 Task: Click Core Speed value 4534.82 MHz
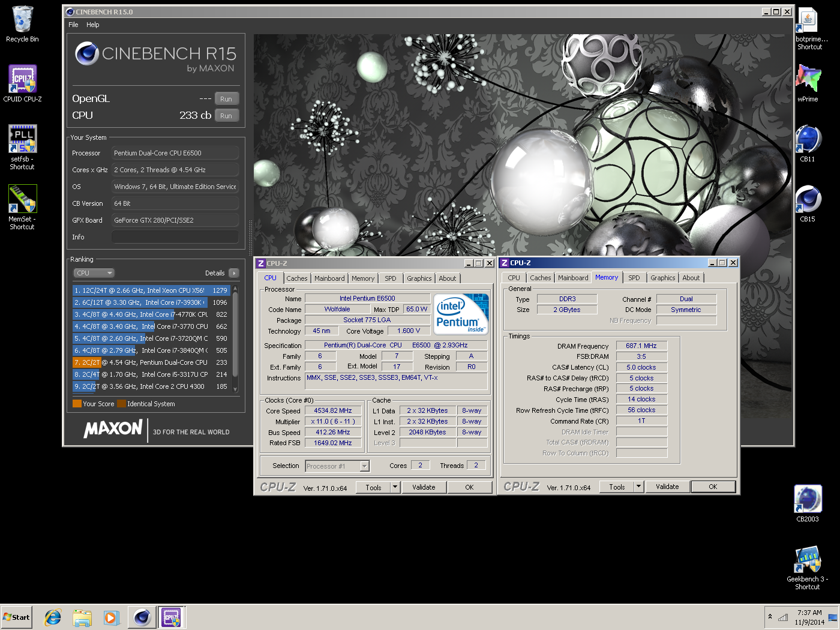click(333, 411)
